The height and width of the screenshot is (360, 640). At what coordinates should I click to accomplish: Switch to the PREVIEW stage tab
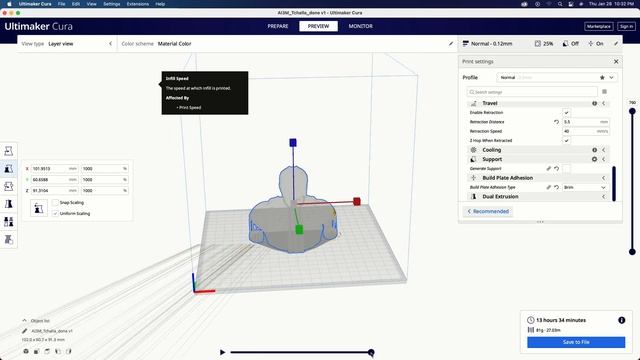tap(318, 26)
